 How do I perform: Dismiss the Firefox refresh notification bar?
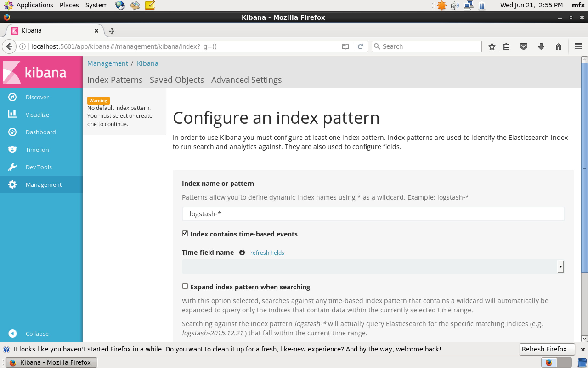tap(583, 350)
